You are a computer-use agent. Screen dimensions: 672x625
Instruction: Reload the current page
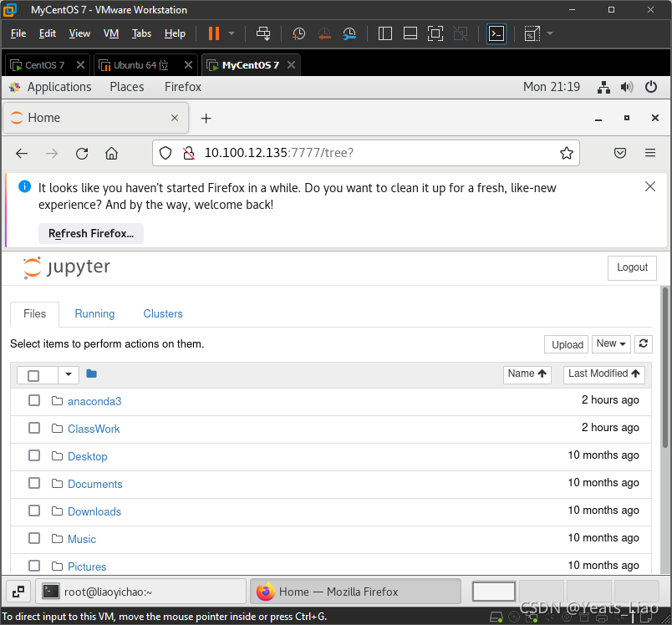[x=82, y=154]
